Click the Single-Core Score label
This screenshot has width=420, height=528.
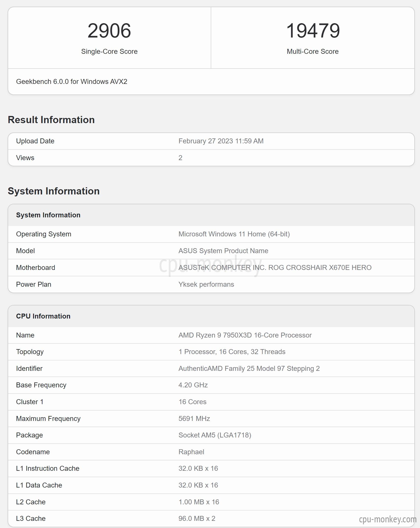pos(109,51)
